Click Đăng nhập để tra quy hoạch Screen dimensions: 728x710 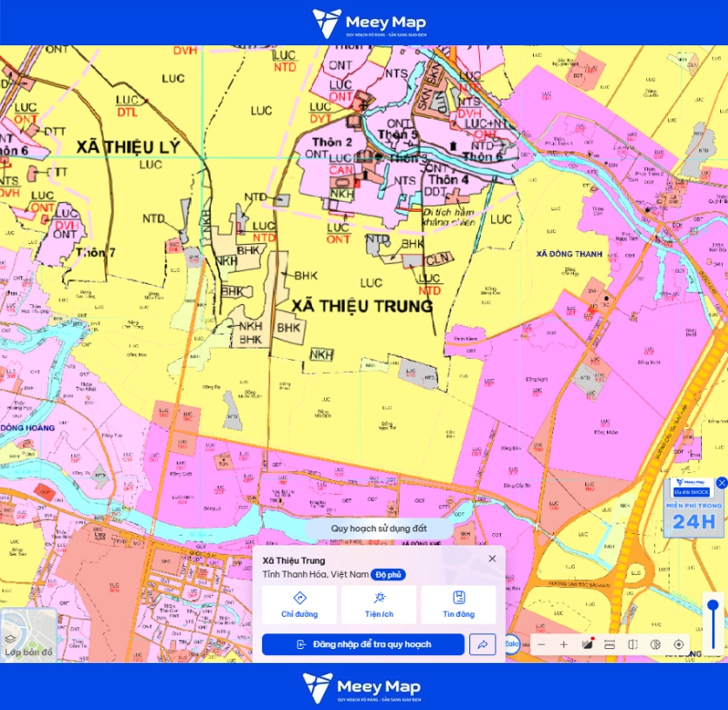(363, 645)
